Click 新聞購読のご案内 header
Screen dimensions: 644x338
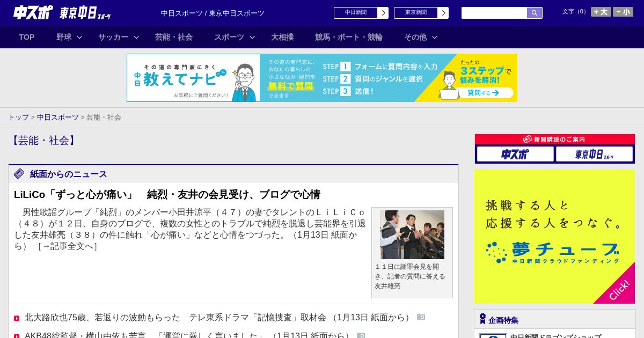point(555,139)
